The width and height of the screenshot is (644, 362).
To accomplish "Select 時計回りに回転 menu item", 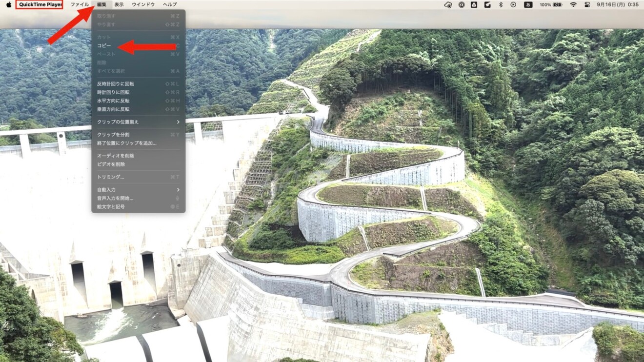I will pos(139,92).
